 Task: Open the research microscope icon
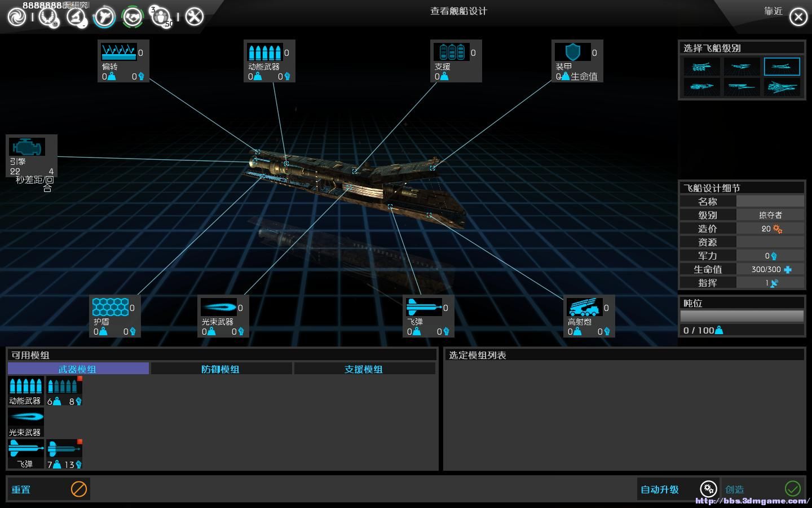[x=77, y=17]
